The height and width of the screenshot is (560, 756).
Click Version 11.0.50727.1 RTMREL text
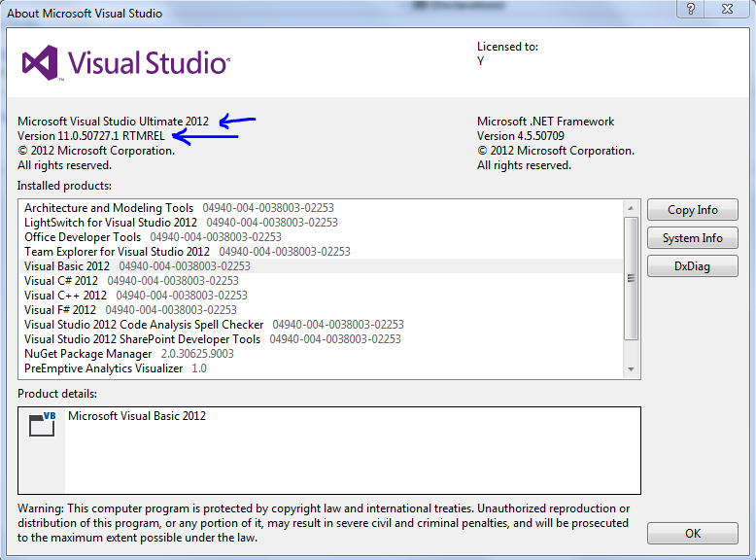(91, 136)
